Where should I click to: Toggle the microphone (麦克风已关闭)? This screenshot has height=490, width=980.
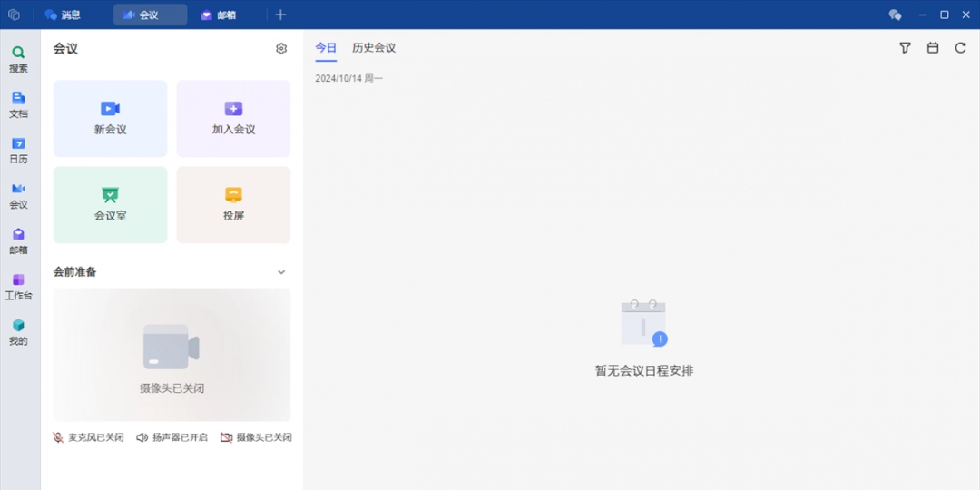88,437
